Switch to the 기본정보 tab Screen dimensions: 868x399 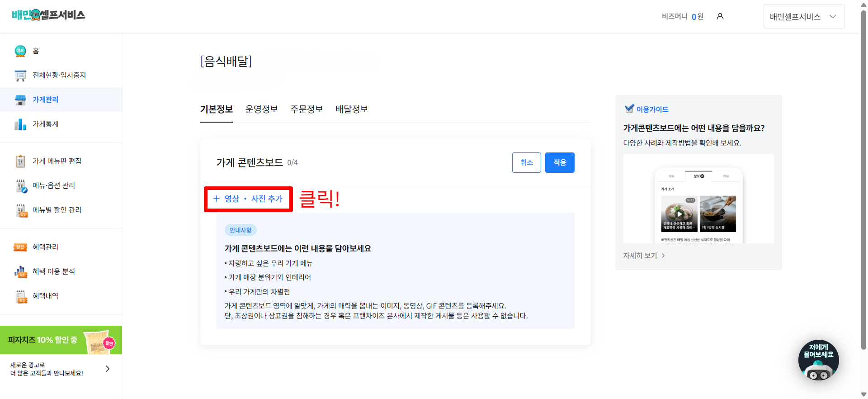pyautogui.click(x=217, y=109)
